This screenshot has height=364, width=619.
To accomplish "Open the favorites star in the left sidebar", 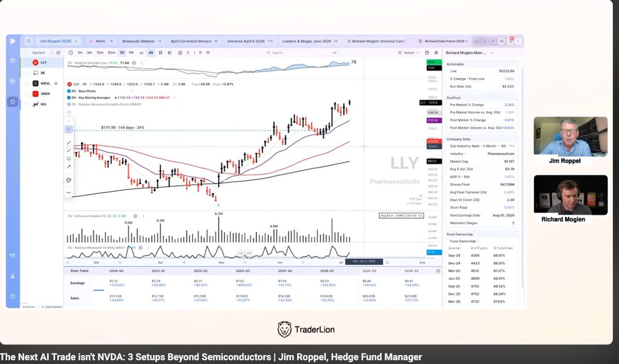I will [12, 102].
